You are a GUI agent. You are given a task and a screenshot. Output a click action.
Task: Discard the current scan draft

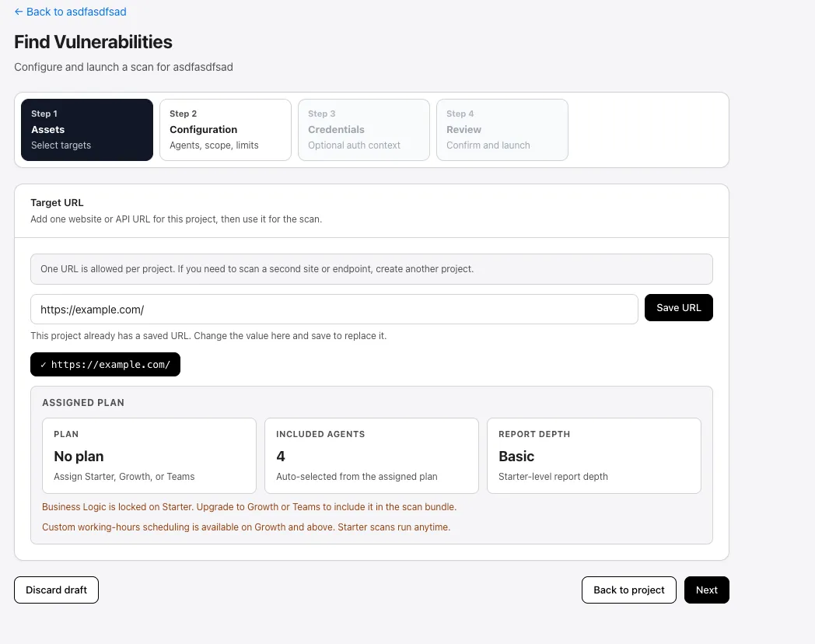pos(56,590)
